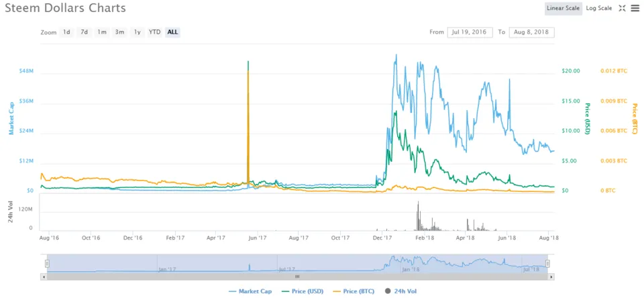Set zoom range to 3m
The image size is (644, 300).
(119, 32)
